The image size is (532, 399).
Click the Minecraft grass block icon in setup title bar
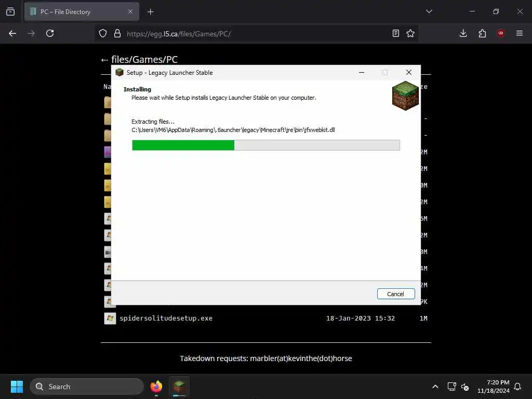point(119,72)
